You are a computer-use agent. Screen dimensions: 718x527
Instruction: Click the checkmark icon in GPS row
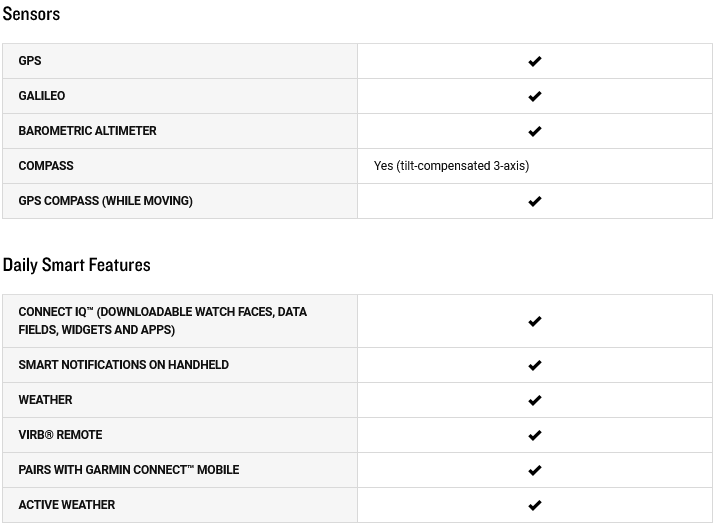[535, 61]
